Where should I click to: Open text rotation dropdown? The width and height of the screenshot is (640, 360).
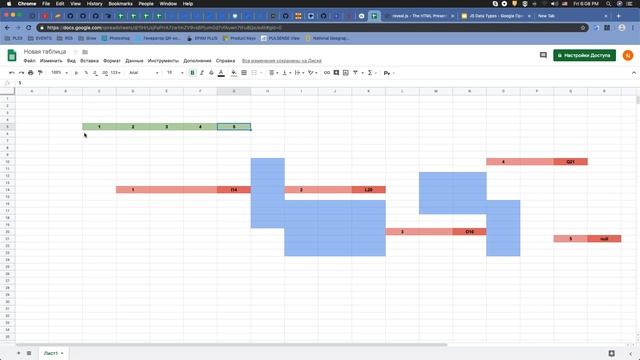pyautogui.click(x=313, y=73)
